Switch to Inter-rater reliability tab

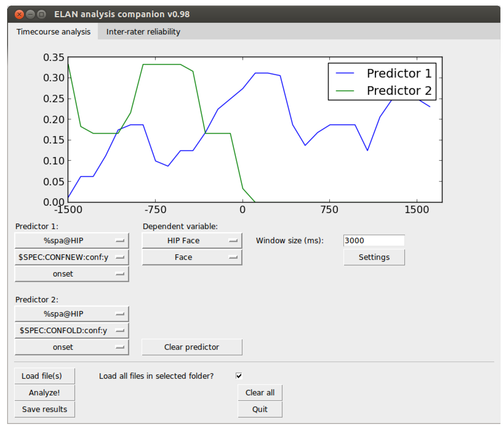[143, 32]
